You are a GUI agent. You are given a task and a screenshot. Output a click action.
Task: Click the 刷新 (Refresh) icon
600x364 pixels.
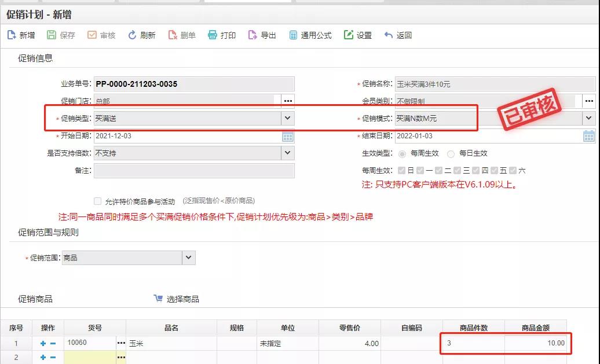pos(141,35)
